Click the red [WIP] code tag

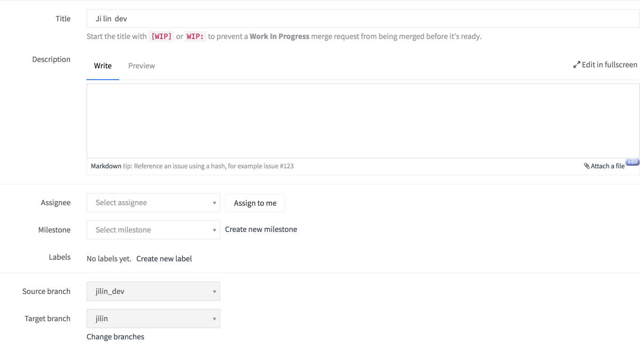pyautogui.click(x=161, y=37)
